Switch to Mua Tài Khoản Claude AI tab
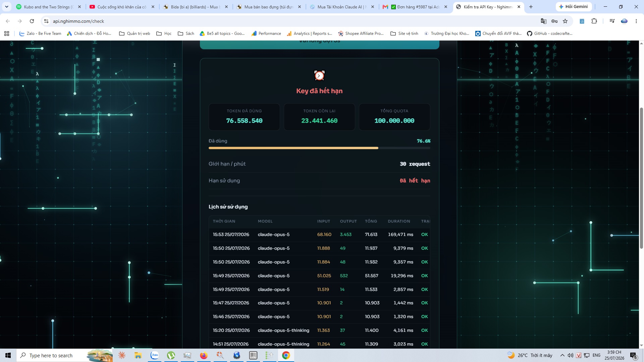Screen dimensions: 644x362 tap(342, 7)
